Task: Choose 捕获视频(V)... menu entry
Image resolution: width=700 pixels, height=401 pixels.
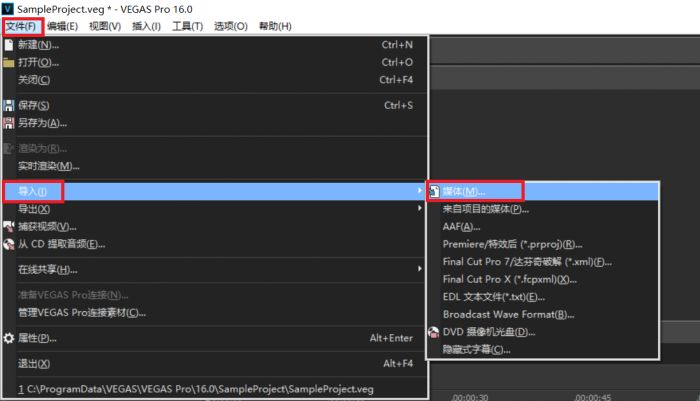Action: coord(215,226)
